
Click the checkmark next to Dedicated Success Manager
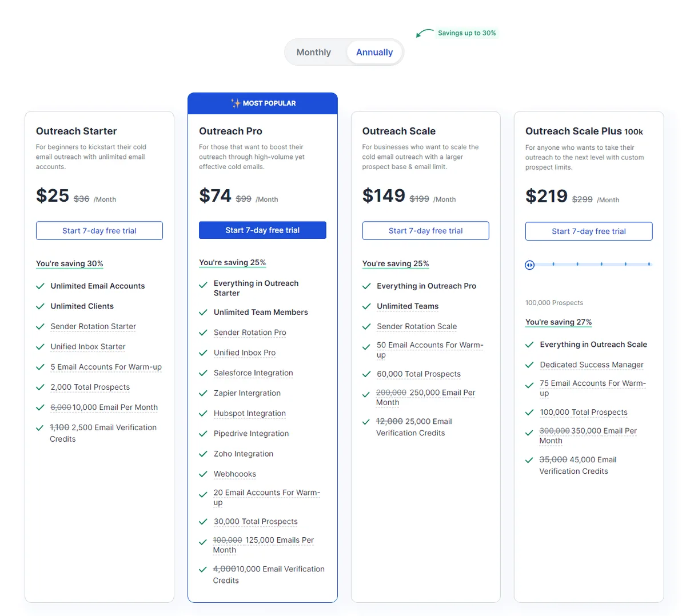coord(530,365)
